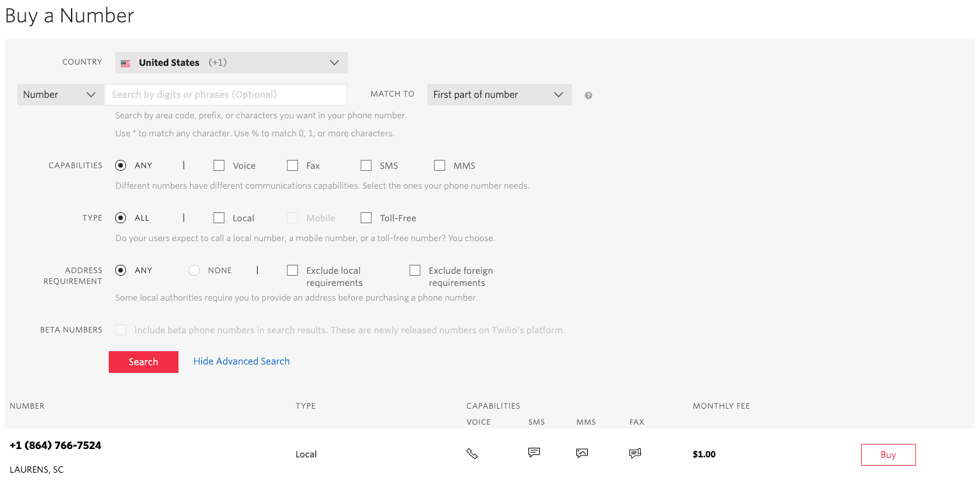Click the Search button
Image resolution: width=980 pixels, height=481 pixels.
coord(143,361)
